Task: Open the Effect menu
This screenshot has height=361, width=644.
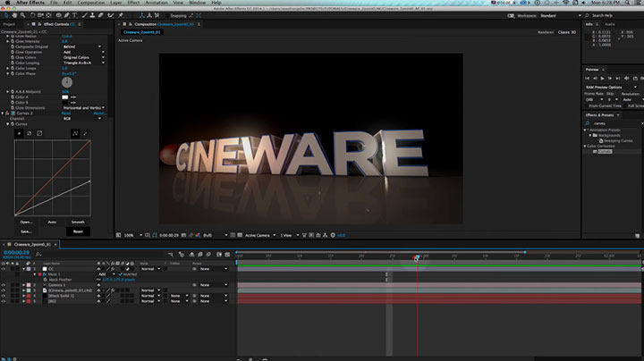Action: click(x=133, y=3)
